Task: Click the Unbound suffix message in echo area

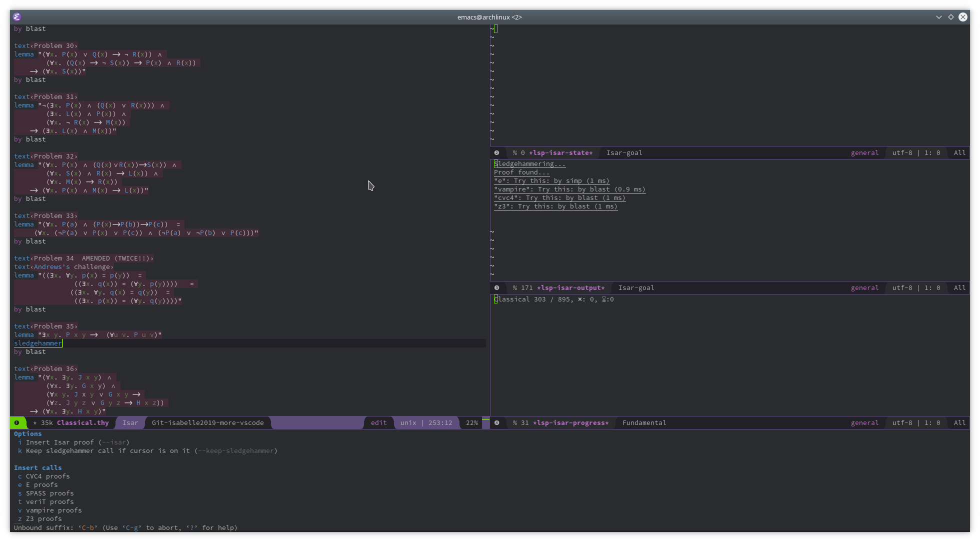Action: (x=126, y=528)
